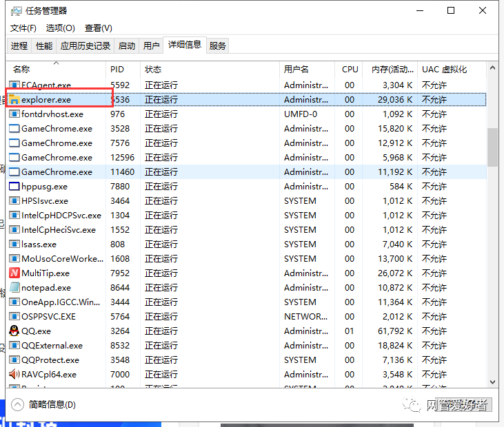Open the 选项(O) menu
This screenshot has width=504, height=427.
tap(61, 28)
